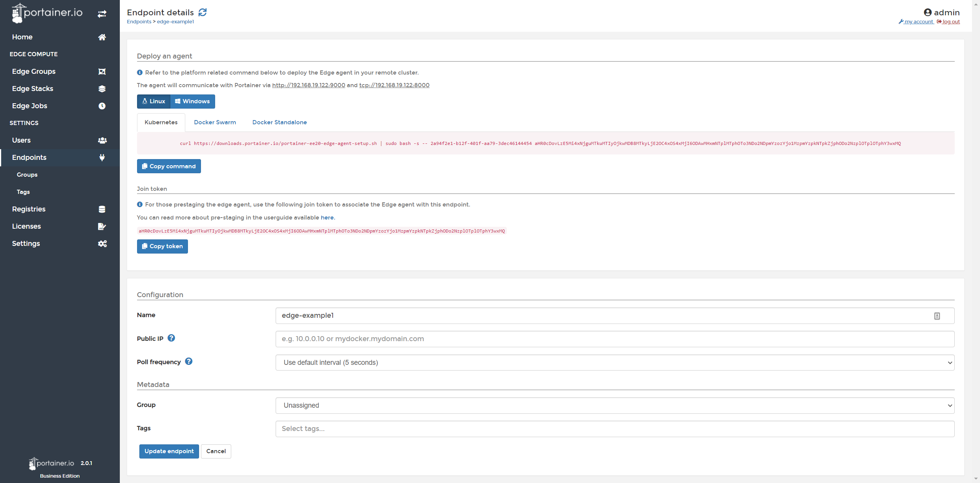
Task: Switch to the Docker Swarm tab
Action: (x=215, y=122)
